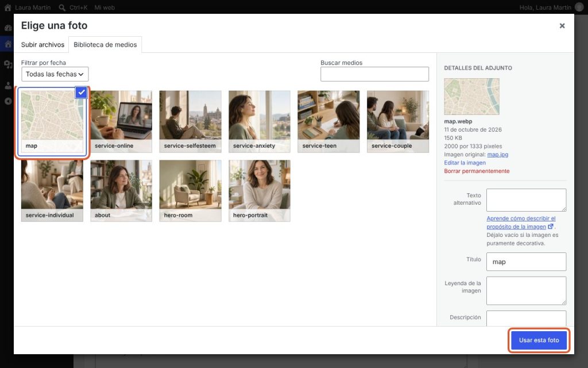Click the collapse menu arrow icon in sidebar
This screenshot has width=588, height=368.
[8, 101]
